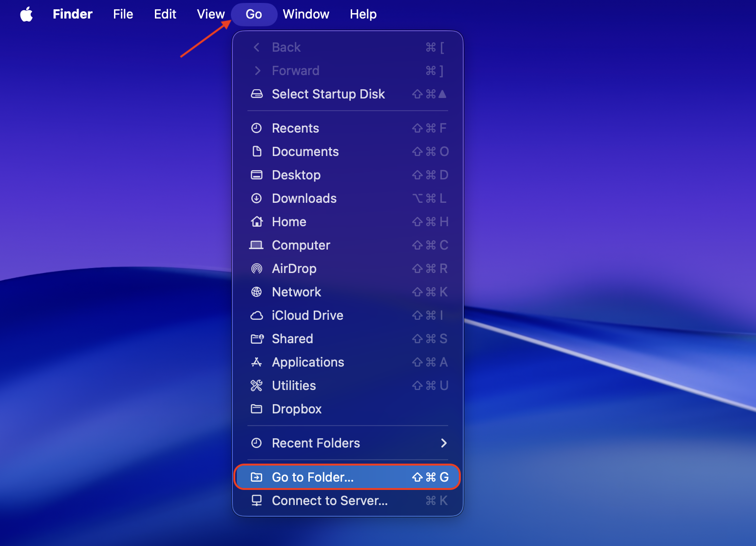
Task: Click the Network globe icon
Action: click(x=257, y=292)
